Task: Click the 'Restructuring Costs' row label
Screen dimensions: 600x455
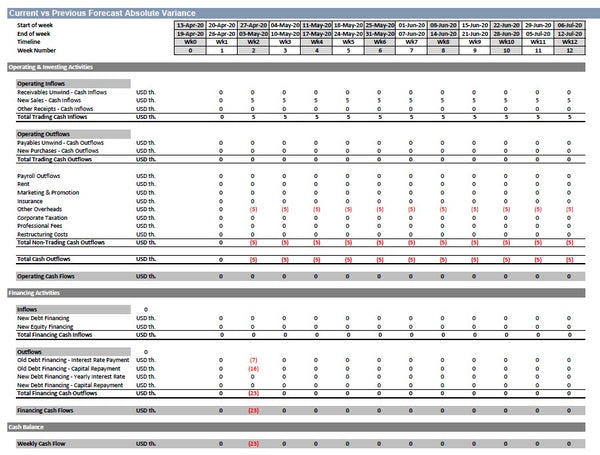Action: click(x=42, y=234)
